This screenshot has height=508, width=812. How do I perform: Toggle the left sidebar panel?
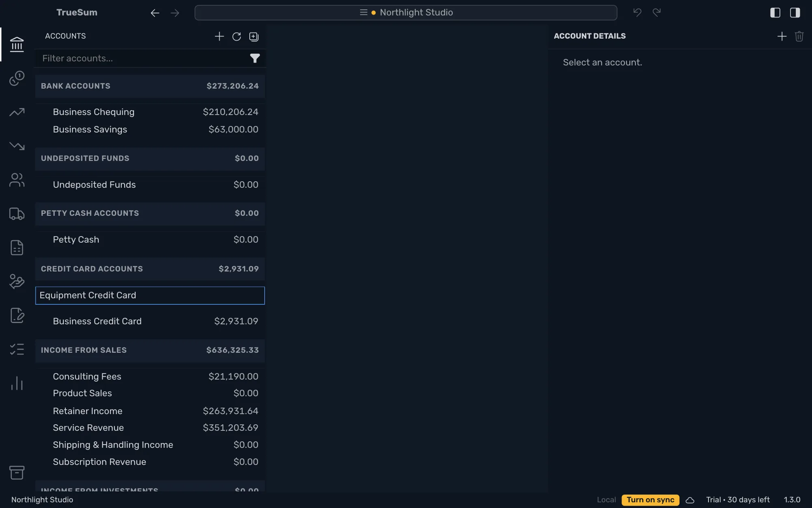[x=775, y=13]
